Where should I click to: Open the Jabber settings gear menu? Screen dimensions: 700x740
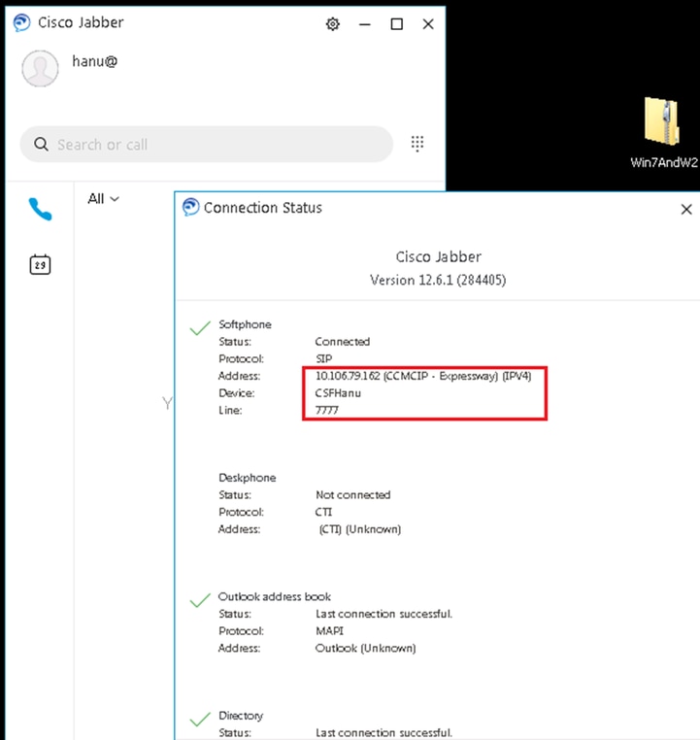[x=333, y=24]
